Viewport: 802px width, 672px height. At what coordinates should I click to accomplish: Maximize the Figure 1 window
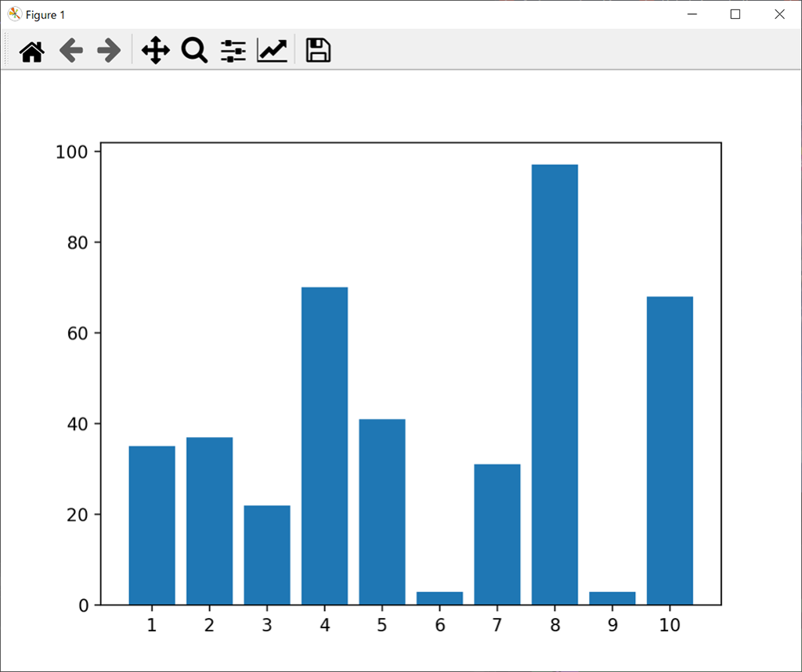[735, 14]
